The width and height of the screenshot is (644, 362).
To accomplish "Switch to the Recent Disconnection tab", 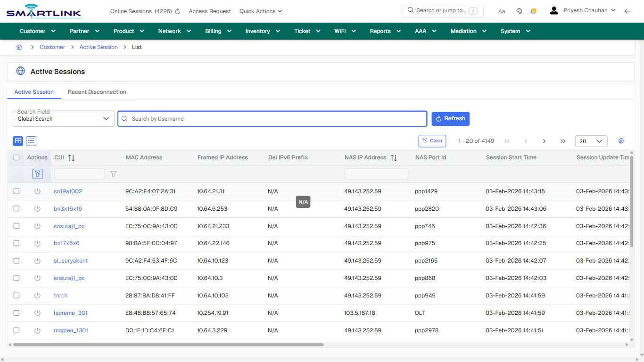I will click(97, 91).
